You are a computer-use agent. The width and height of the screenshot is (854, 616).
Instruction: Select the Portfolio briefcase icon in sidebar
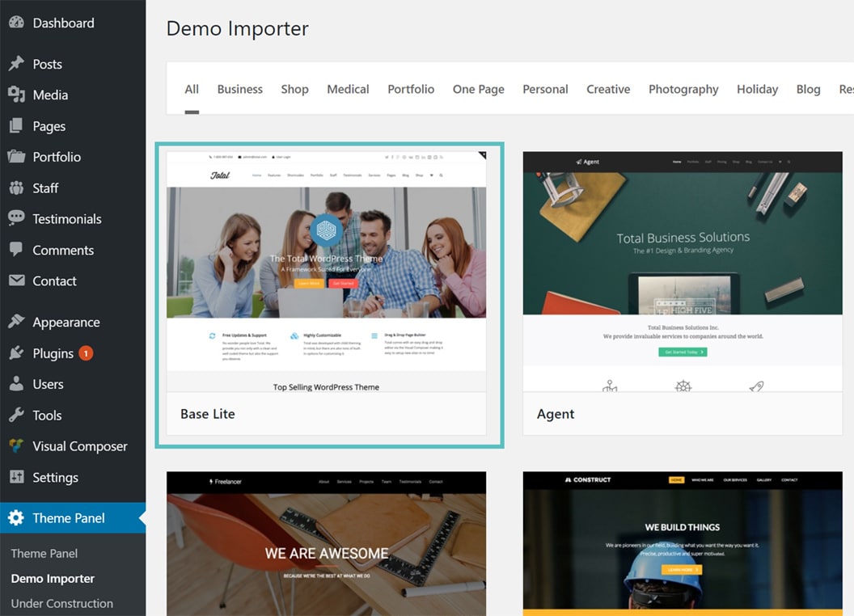[18, 157]
